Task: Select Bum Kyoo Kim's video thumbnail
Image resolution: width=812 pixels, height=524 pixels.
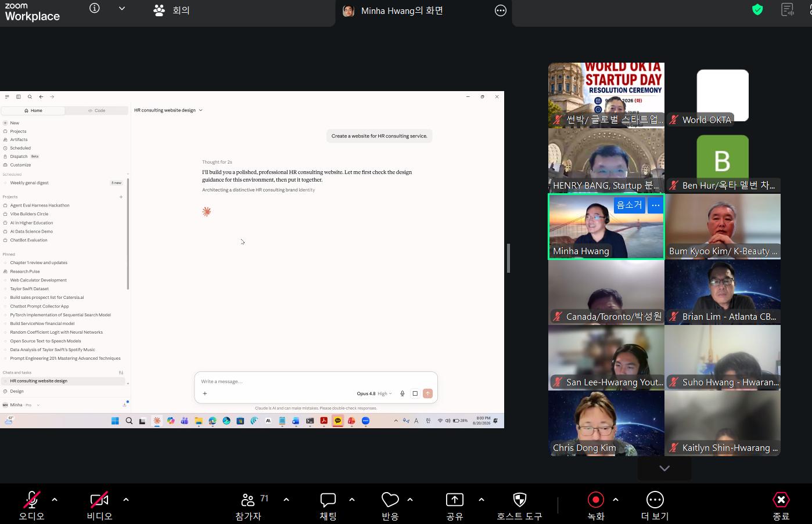Action: click(723, 226)
